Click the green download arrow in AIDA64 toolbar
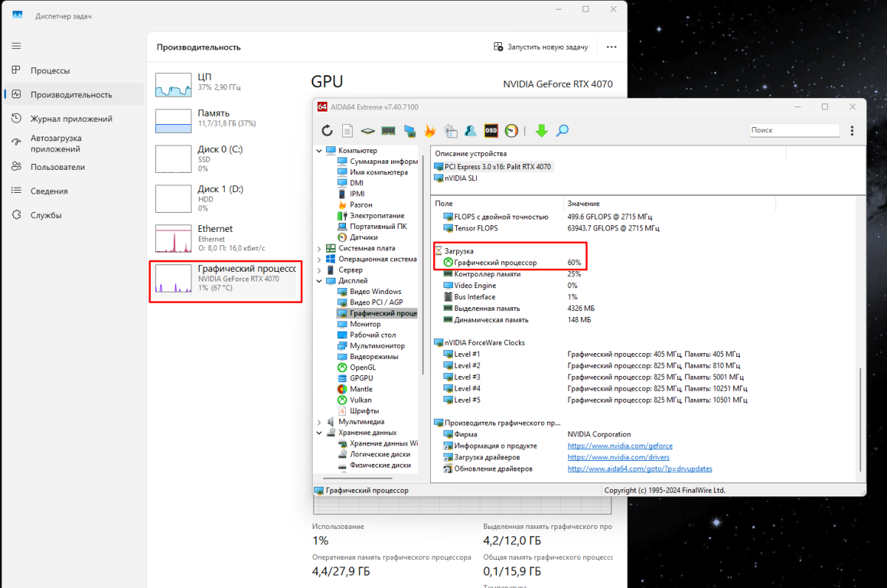This screenshot has height=588, width=887. pos(541,131)
